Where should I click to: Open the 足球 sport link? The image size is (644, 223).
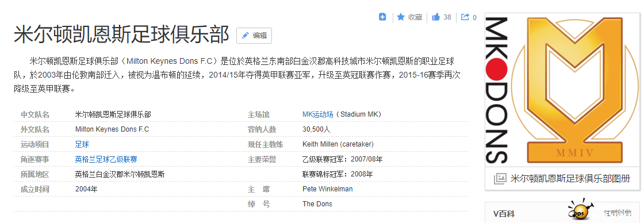(x=82, y=144)
